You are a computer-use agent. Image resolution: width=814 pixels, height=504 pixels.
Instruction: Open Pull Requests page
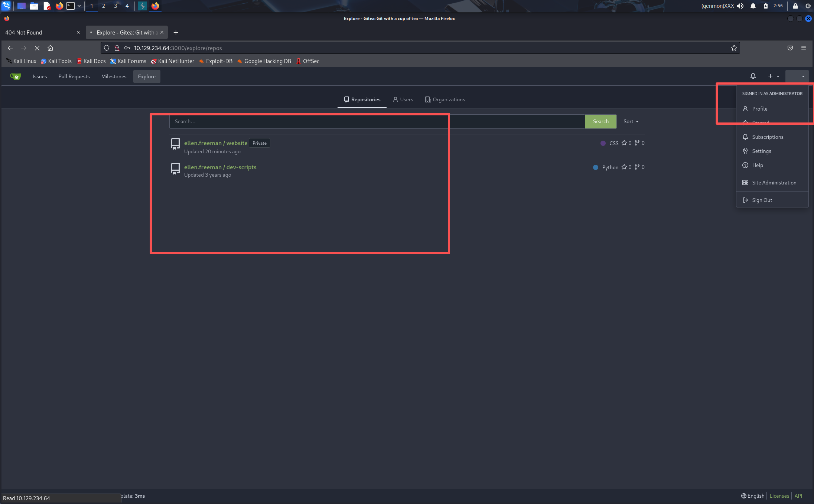pos(74,76)
